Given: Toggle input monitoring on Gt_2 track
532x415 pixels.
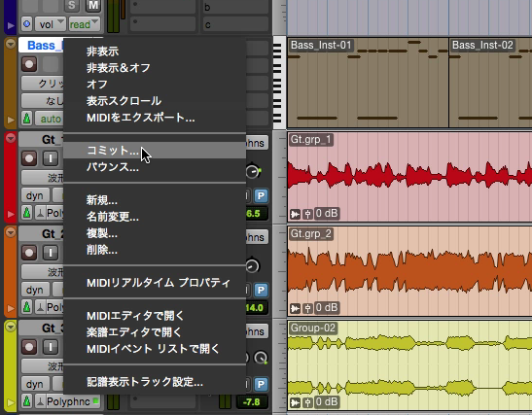Looking at the screenshot, I should pyautogui.click(x=51, y=253).
